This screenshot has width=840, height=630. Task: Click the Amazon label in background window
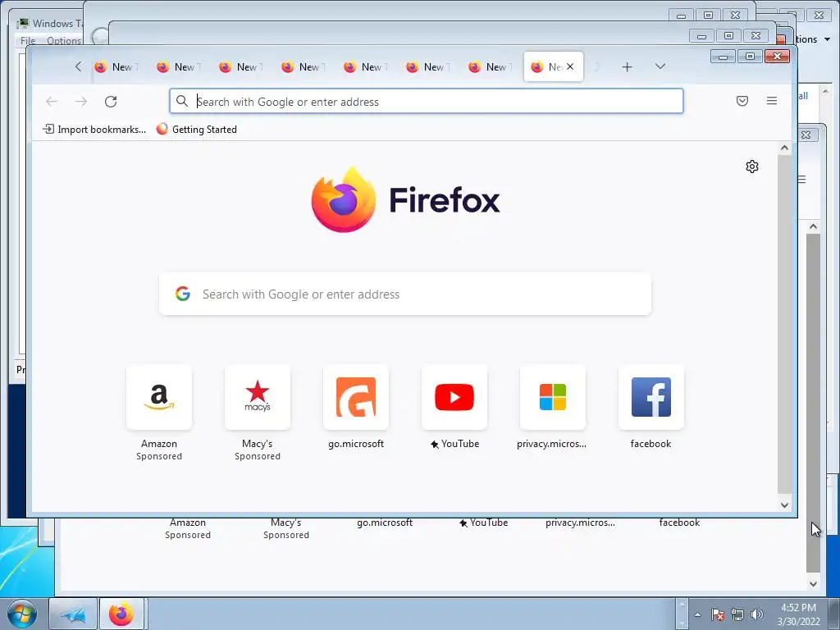pyautogui.click(x=188, y=523)
